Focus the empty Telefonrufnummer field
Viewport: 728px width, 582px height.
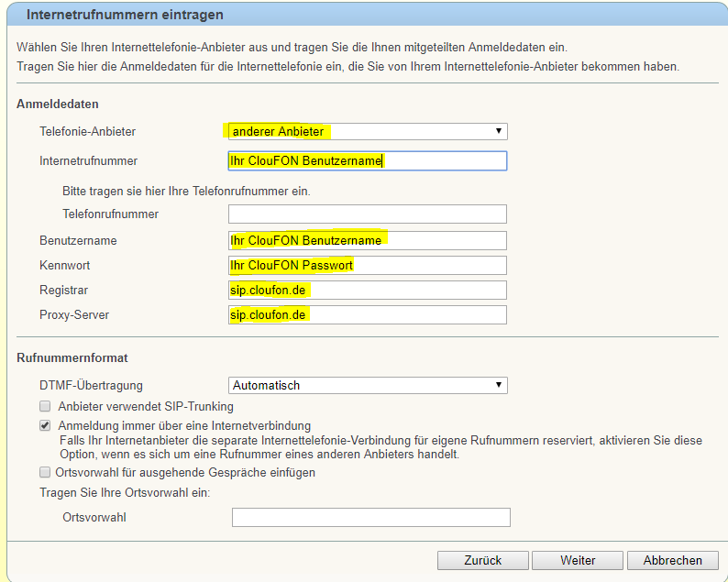pos(368,214)
